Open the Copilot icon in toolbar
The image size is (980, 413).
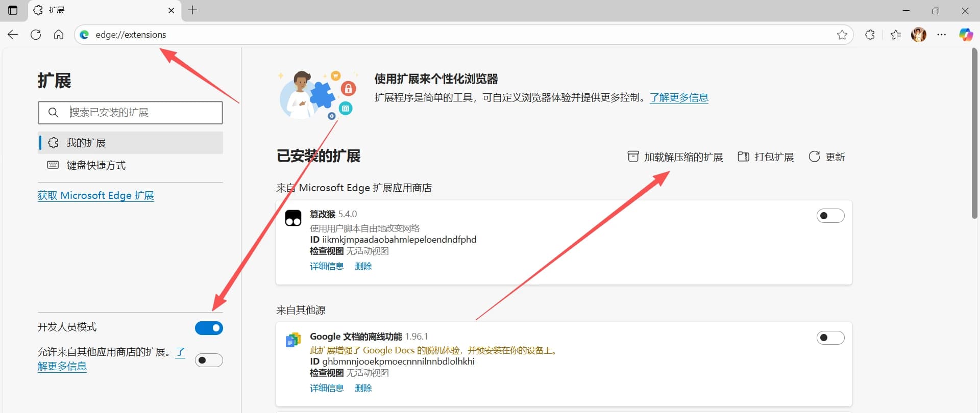pos(965,35)
